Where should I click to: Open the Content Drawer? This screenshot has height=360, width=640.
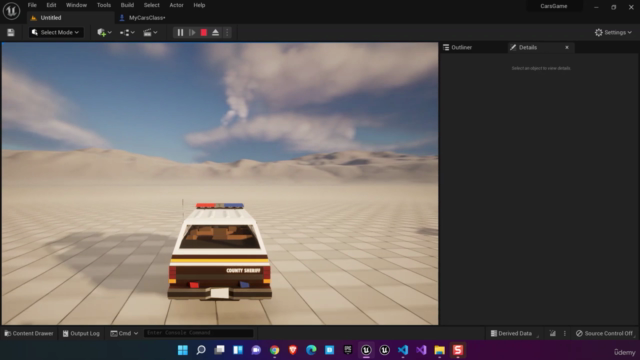pos(29,333)
